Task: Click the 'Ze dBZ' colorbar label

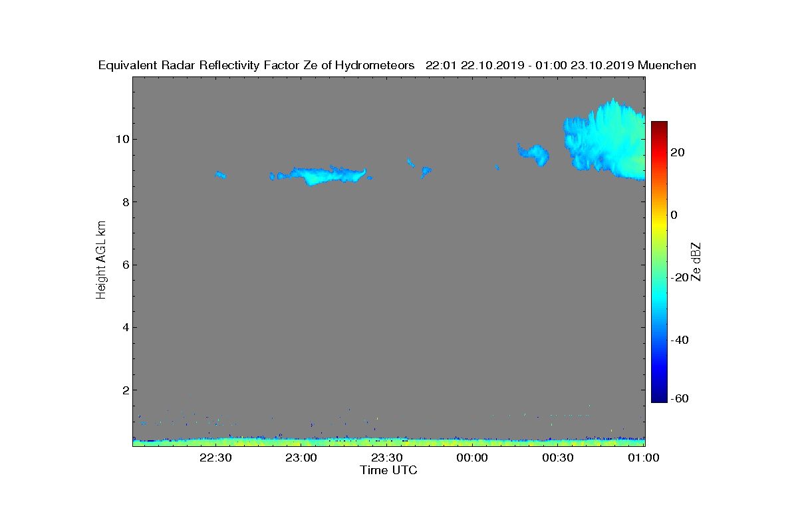Action: (696, 261)
